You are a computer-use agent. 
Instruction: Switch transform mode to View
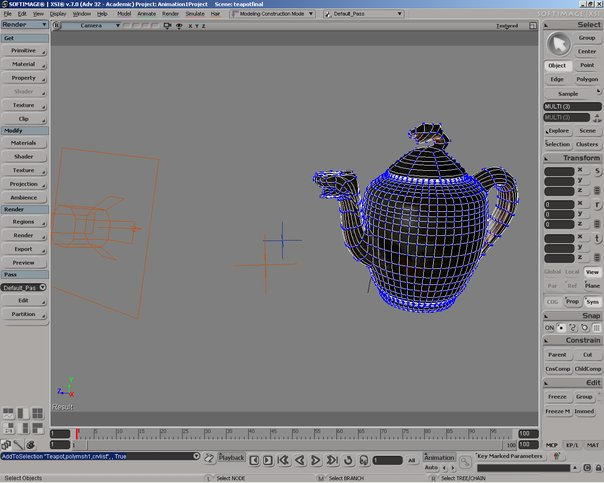592,272
